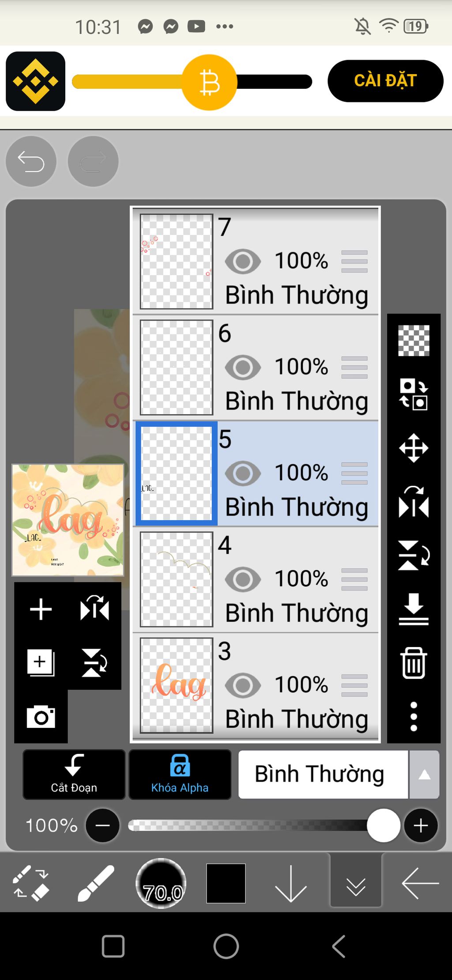452x980 pixels.
Task: Tap the Cắt Đoạn clipping button
Action: pyautogui.click(x=74, y=774)
